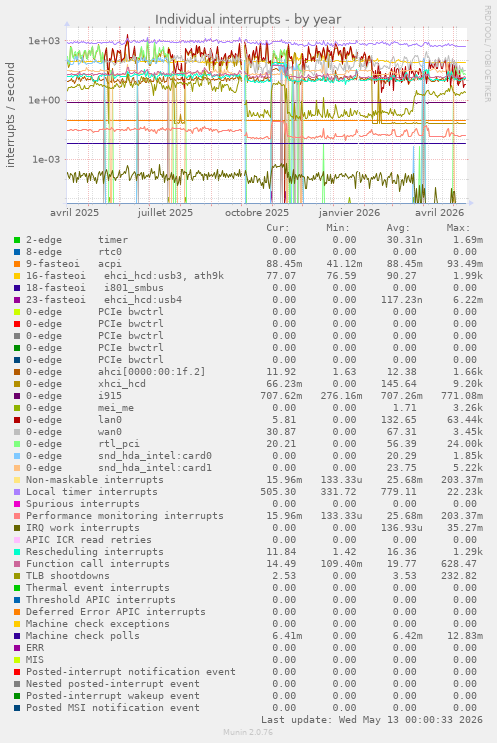This screenshot has height=743, width=497.
Task: Click the current value 505.30
Action: tap(278, 492)
